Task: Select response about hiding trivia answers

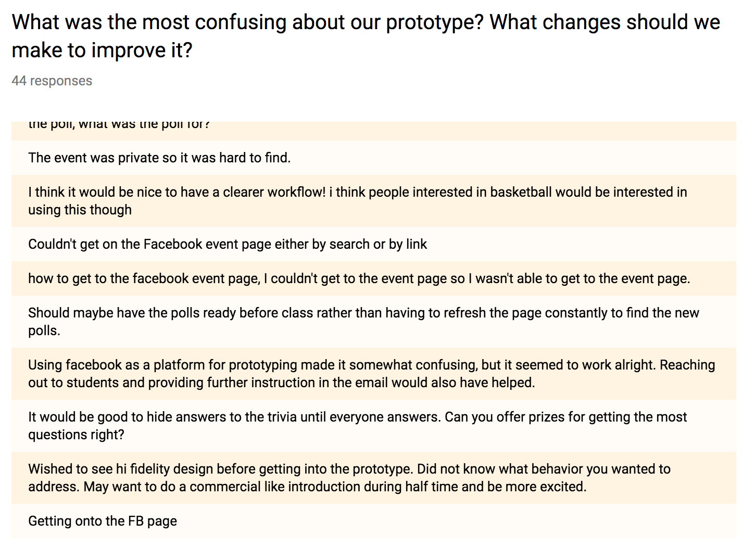Action: pos(374,426)
